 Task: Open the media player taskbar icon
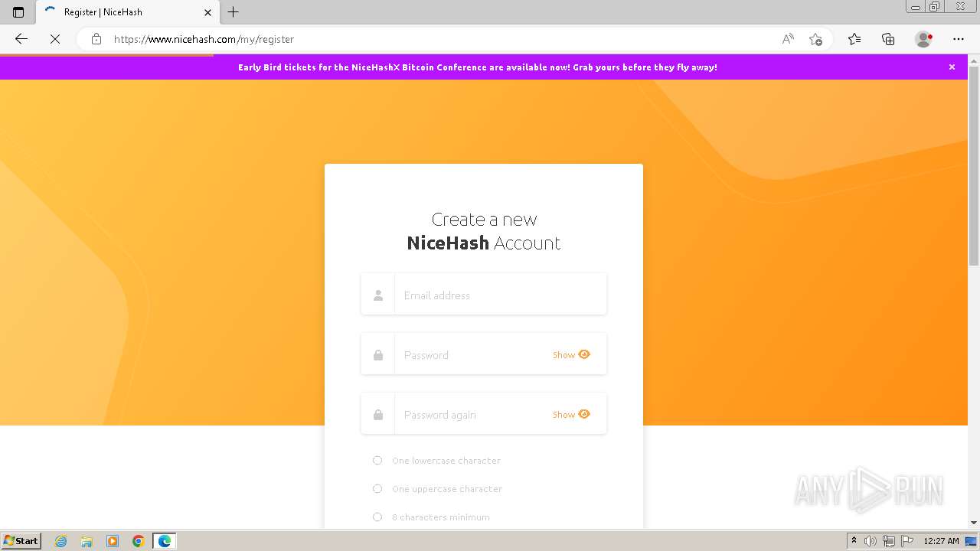(113, 541)
